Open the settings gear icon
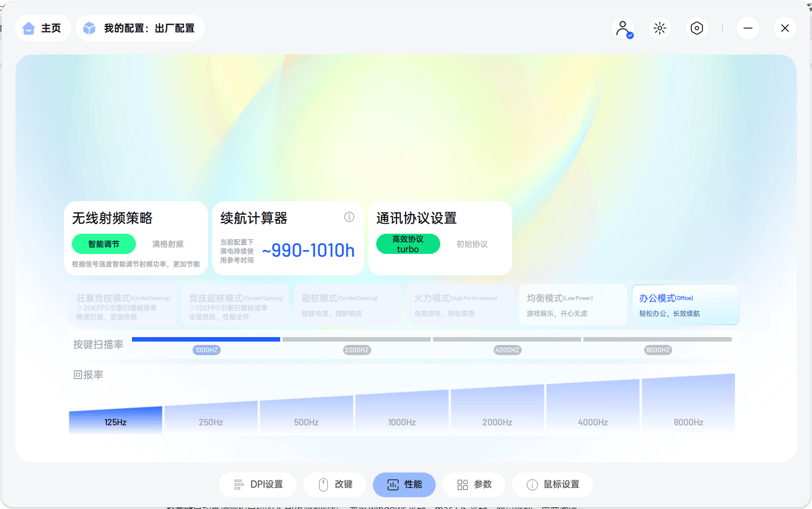 (x=696, y=28)
